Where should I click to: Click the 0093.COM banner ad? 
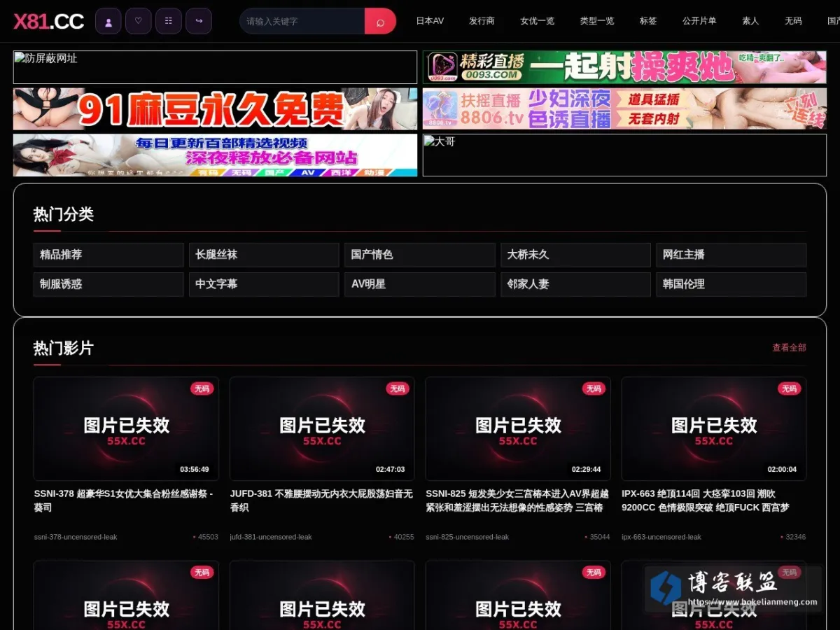624,67
